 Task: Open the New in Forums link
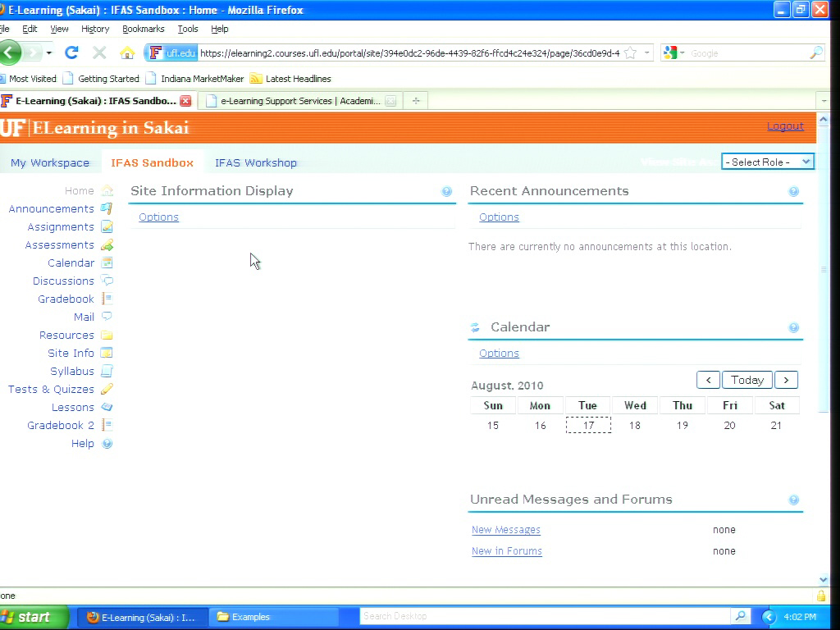click(507, 550)
